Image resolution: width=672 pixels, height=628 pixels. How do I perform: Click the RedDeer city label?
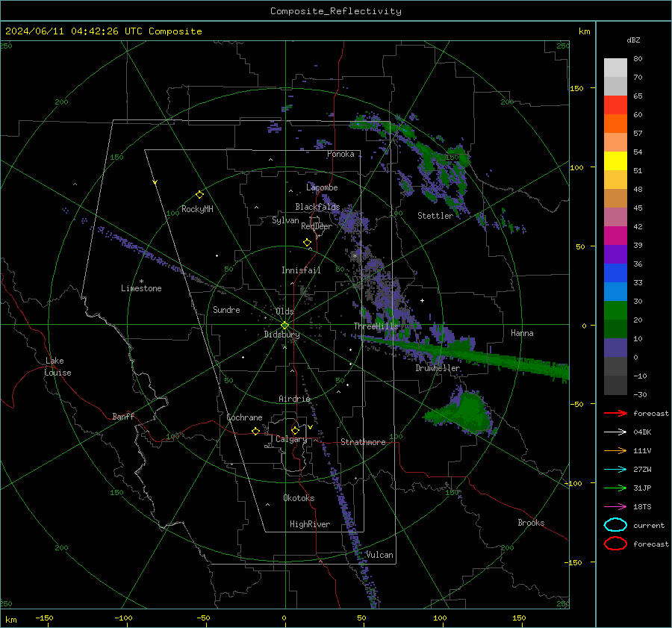point(317,226)
